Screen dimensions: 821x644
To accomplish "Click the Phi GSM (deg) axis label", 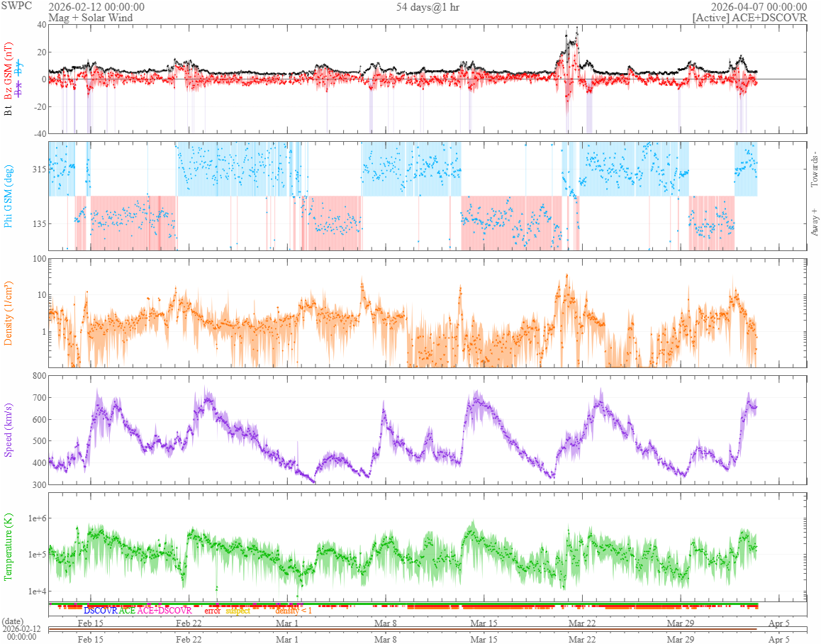I will 9,196.
